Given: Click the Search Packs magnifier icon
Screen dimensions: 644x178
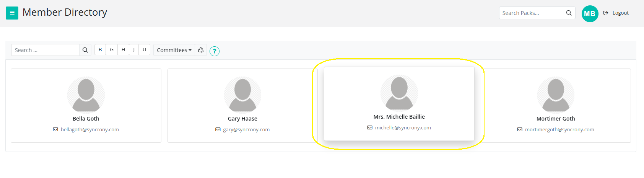Looking at the screenshot, I should click(x=569, y=13).
